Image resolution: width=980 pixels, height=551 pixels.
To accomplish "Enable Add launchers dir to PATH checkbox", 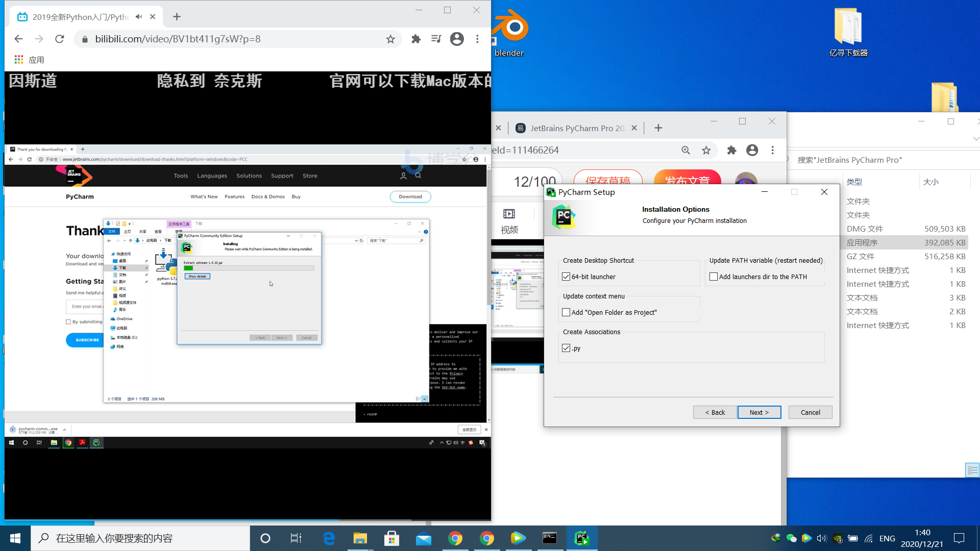I will 714,276.
